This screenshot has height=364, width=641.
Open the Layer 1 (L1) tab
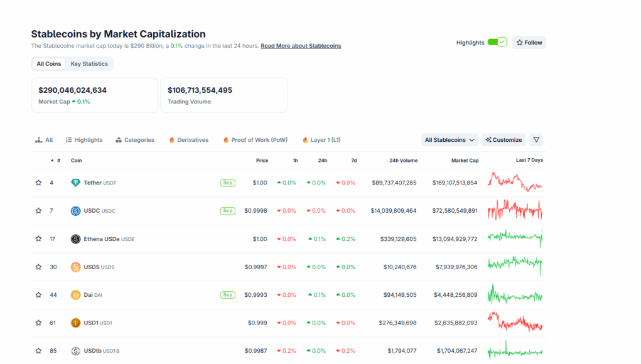tap(321, 140)
